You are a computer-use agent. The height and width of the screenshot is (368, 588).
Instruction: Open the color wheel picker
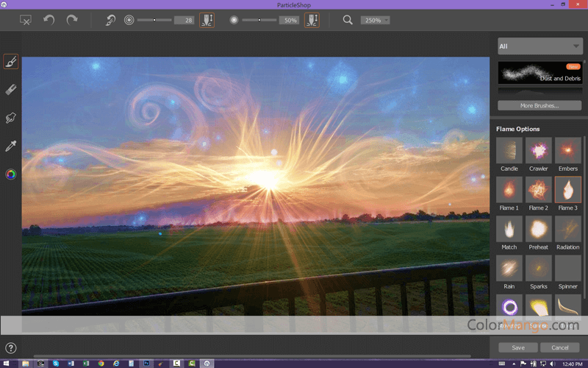tap(11, 174)
